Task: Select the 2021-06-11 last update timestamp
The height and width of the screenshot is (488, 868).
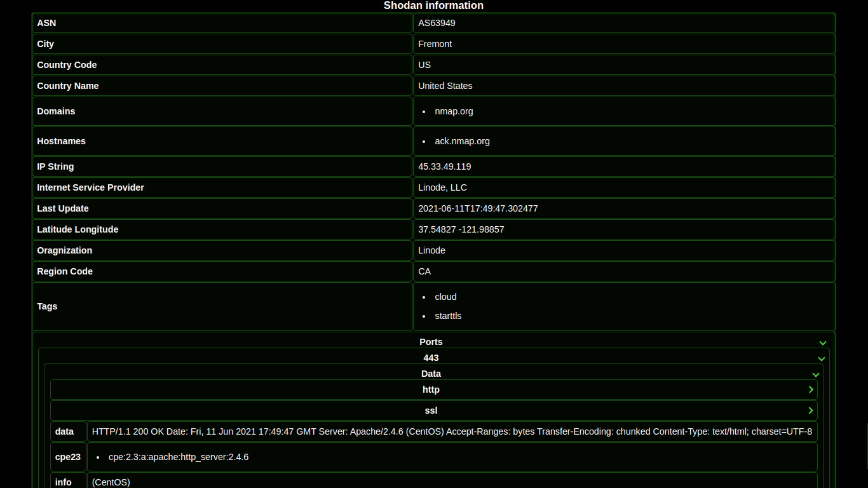Action: click(478, 208)
